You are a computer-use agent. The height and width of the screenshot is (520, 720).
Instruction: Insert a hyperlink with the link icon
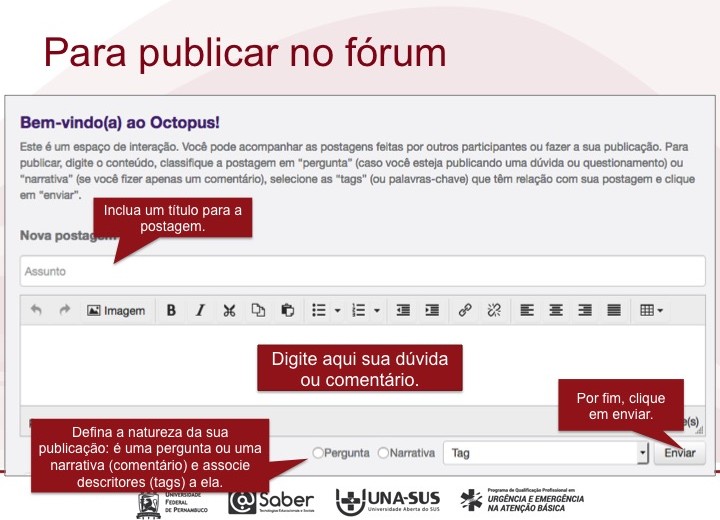click(464, 311)
